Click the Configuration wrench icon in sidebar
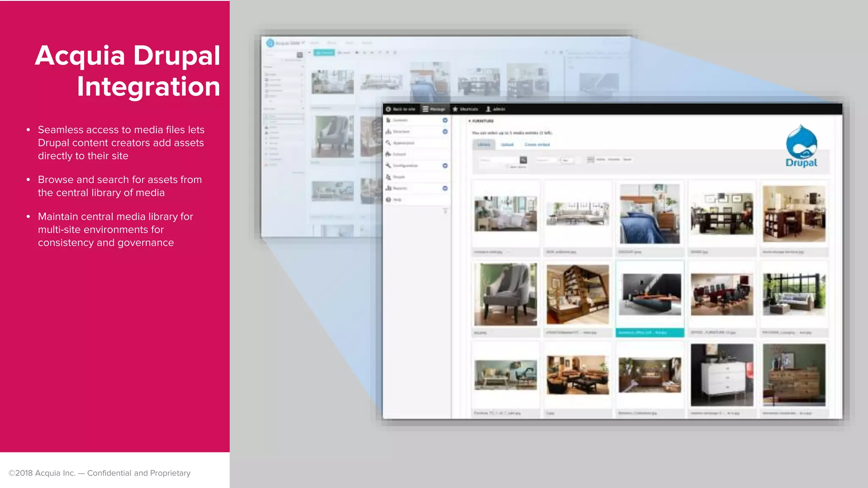Screen dimensions: 868x488 [388, 166]
